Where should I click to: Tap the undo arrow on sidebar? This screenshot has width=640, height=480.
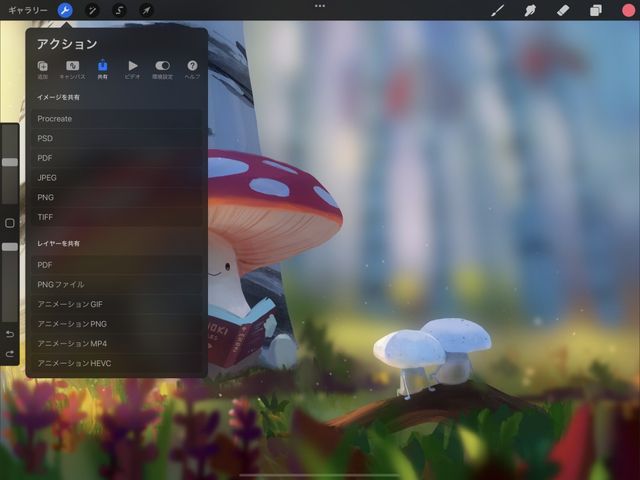tap(10, 334)
